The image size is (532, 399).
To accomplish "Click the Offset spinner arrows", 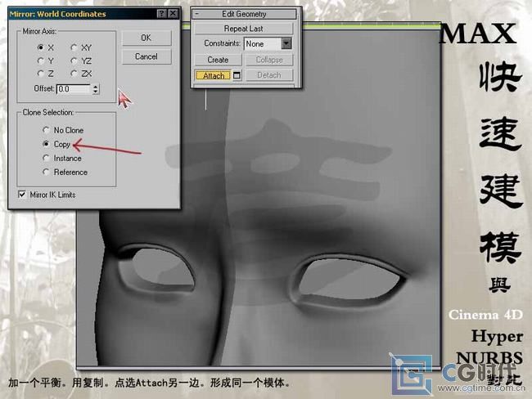I will pyautogui.click(x=96, y=89).
